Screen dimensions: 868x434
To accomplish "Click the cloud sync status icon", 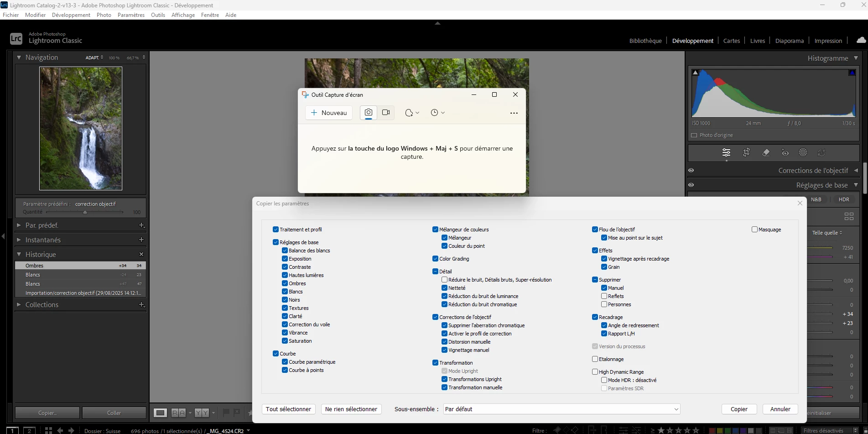I will click(861, 40).
